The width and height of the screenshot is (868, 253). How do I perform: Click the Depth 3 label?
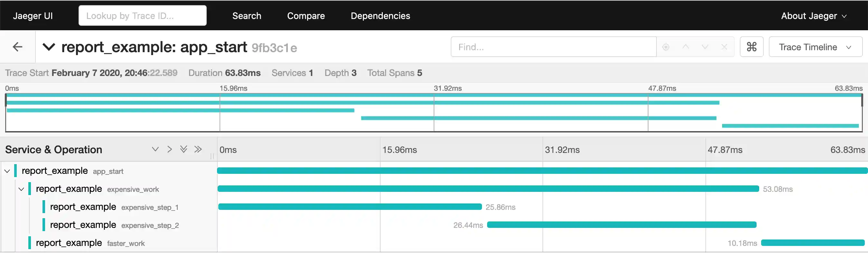point(340,73)
